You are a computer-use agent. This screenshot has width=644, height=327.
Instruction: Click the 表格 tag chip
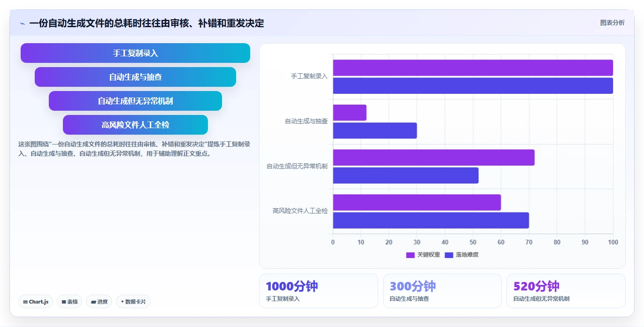pyautogui.click(x=69, y=302)
